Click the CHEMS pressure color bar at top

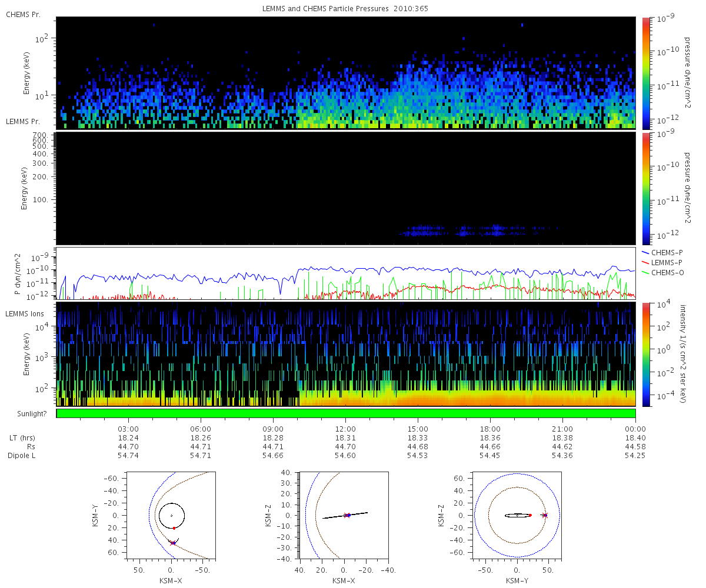(x=646, y=73)
